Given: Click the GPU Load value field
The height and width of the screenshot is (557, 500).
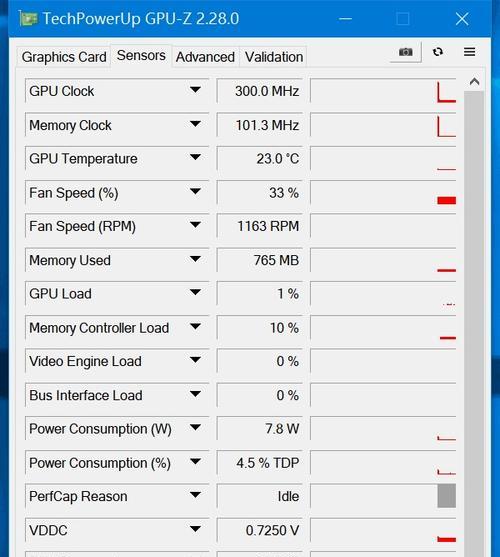Looking at the screenshot, I should 260,293.
